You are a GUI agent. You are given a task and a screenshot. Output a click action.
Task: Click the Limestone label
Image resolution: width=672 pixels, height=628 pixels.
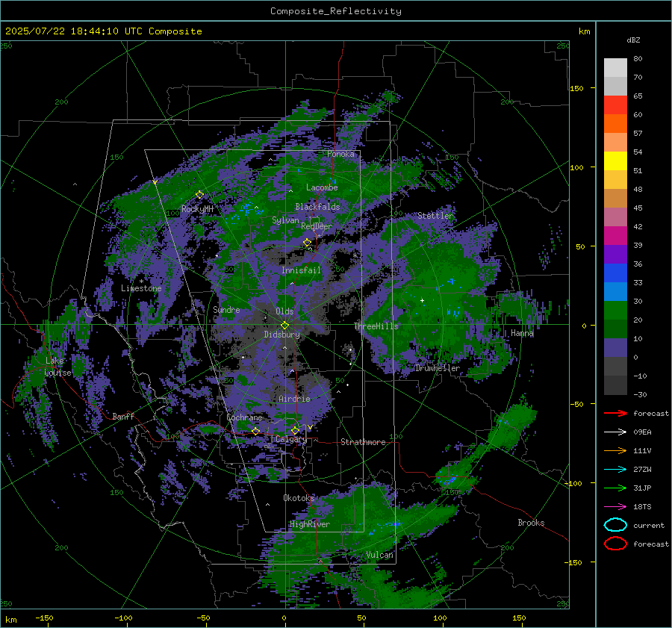click(141, 288)
